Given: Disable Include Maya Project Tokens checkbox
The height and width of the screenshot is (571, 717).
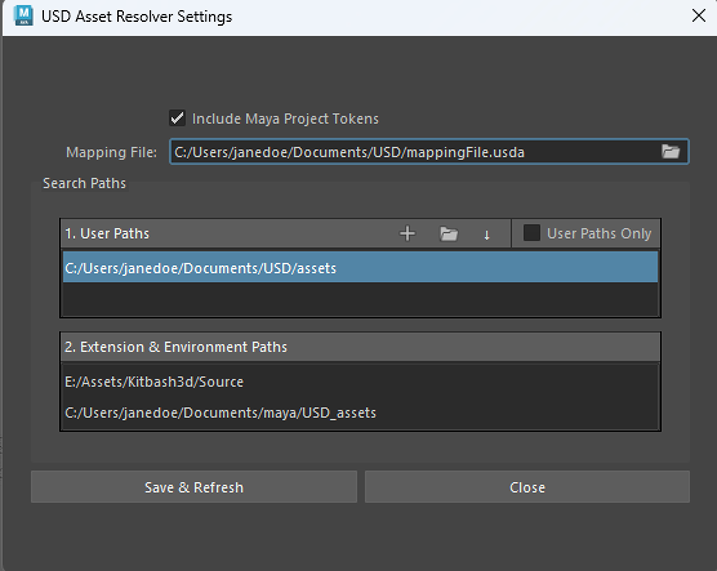Looking at the screenshot, I should 178,118.
